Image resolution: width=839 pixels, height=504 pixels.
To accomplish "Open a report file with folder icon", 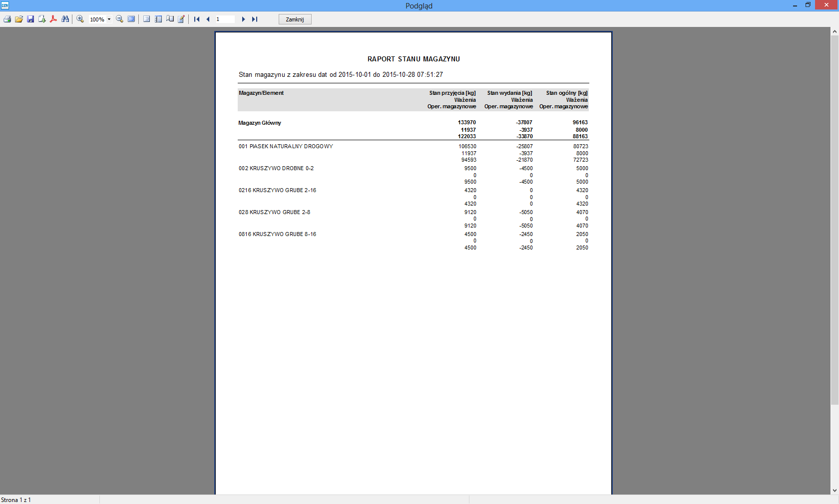I will (19, 19).
